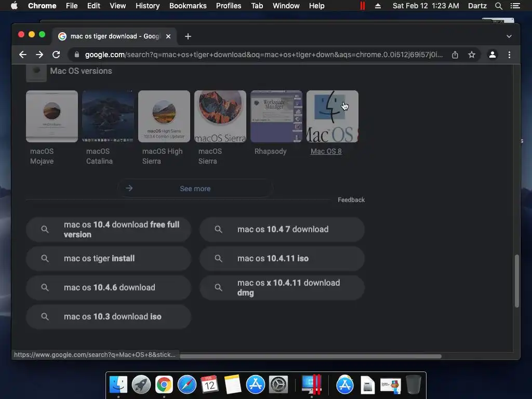Search mac os 10.4.6 download suggestion
Viewport: 532px width, 399px height.
(109, 288)
